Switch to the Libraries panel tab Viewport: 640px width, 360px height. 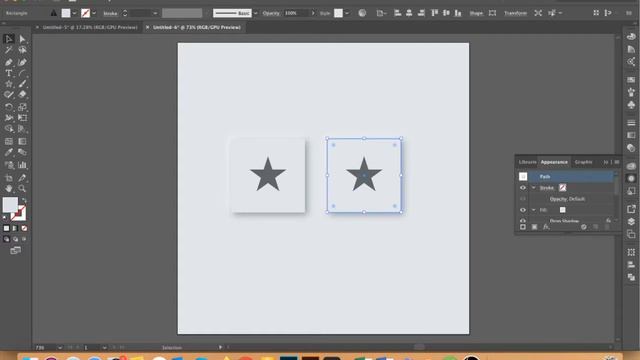click(527, 162)
